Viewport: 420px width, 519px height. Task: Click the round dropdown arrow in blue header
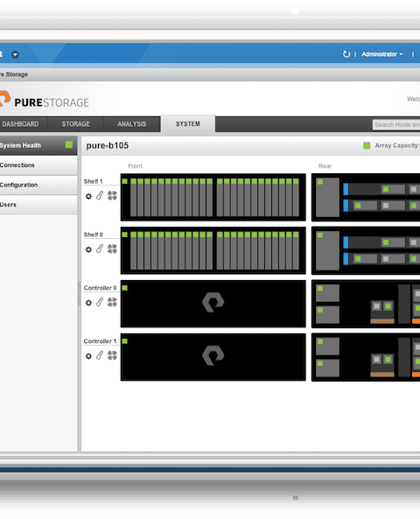click(15, 54)
